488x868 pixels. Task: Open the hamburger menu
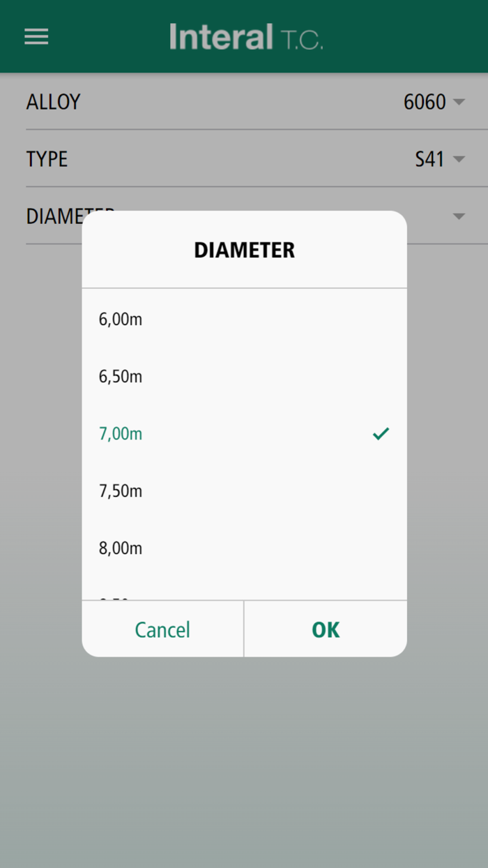point(36,36)
